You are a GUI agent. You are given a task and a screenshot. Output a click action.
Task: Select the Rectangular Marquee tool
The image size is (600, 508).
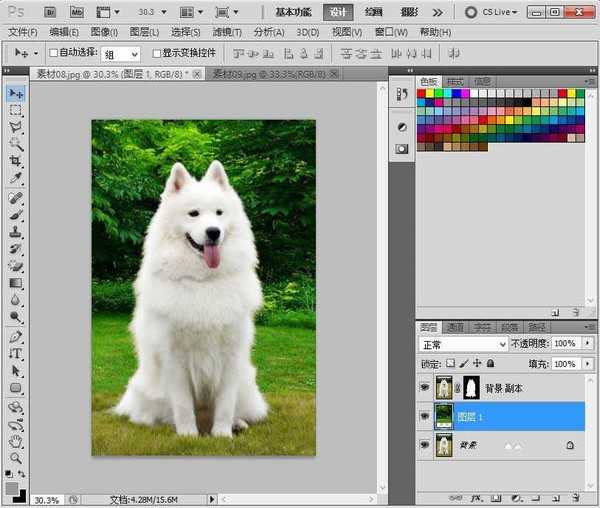tap(16, 110)
